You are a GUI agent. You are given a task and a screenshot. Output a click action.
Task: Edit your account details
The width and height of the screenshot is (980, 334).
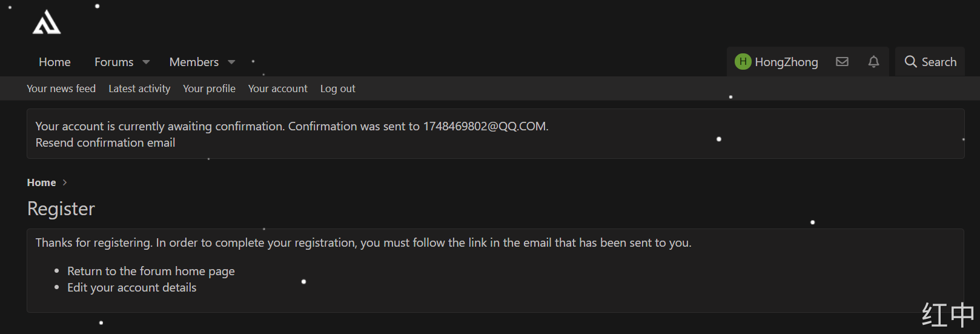pos(131,287)
